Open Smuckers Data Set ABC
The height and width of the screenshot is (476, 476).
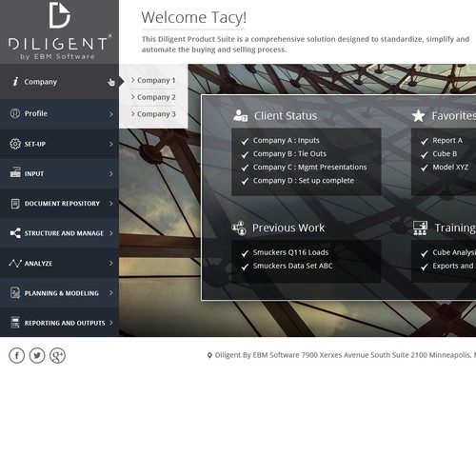pyautogui.click(x=292, y=266)
